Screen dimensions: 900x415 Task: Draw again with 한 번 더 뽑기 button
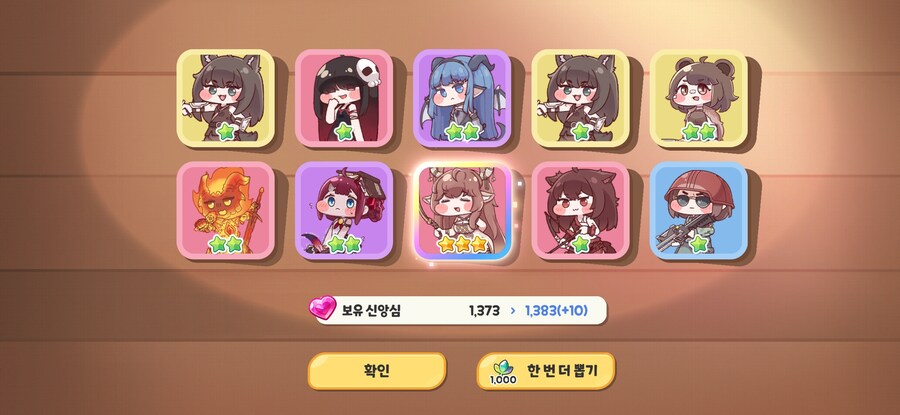(x=546, y=371)
